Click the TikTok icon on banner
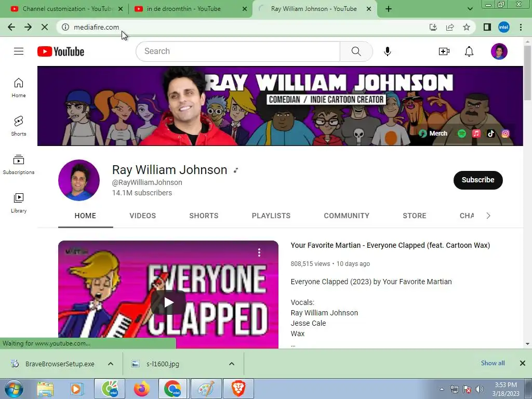This screenshot has width=532, height=399. 491,134
